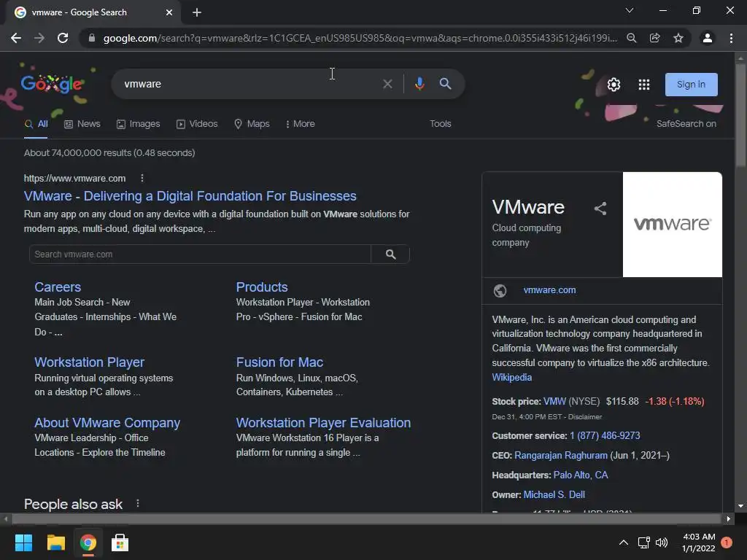Open search Tools options
The image size is (747, 560).
[440, 124]
